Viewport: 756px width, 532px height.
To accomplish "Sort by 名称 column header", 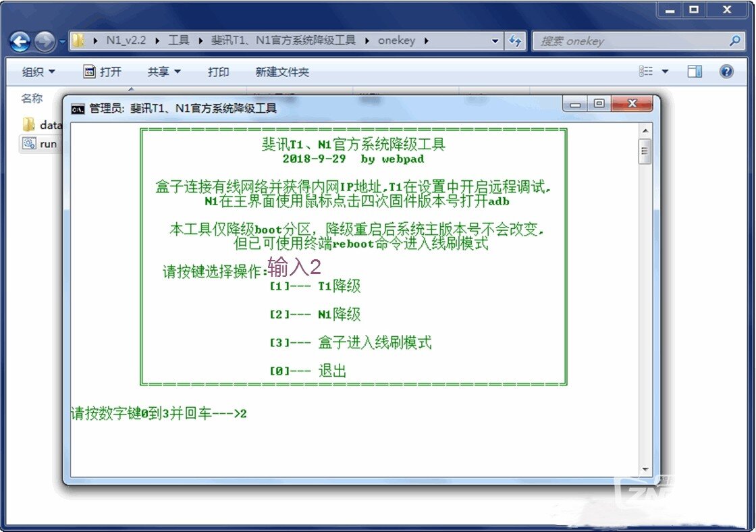I will 32,98.
